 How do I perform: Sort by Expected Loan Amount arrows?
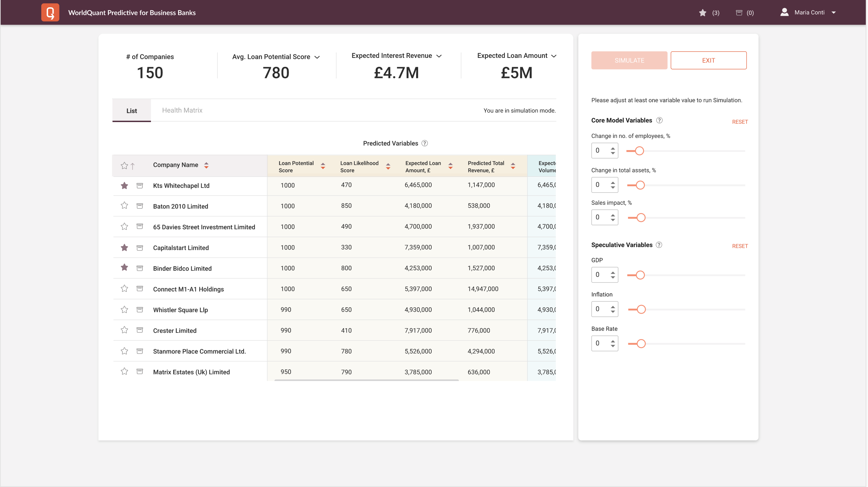tap(451, 166)
